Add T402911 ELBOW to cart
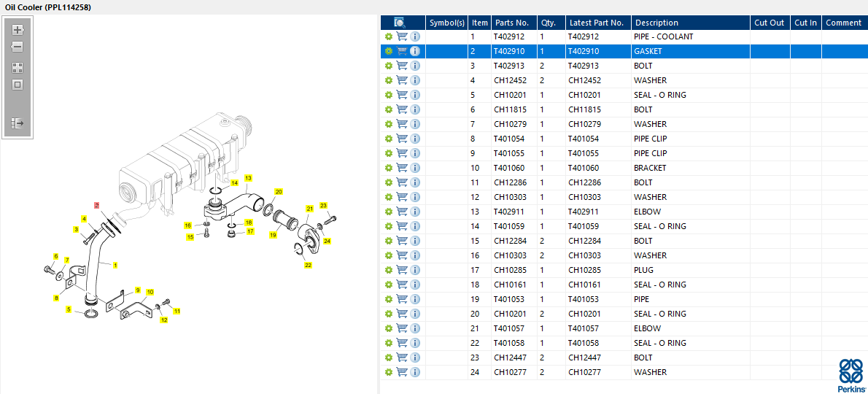Screen dimensions: 868x394 402,212
